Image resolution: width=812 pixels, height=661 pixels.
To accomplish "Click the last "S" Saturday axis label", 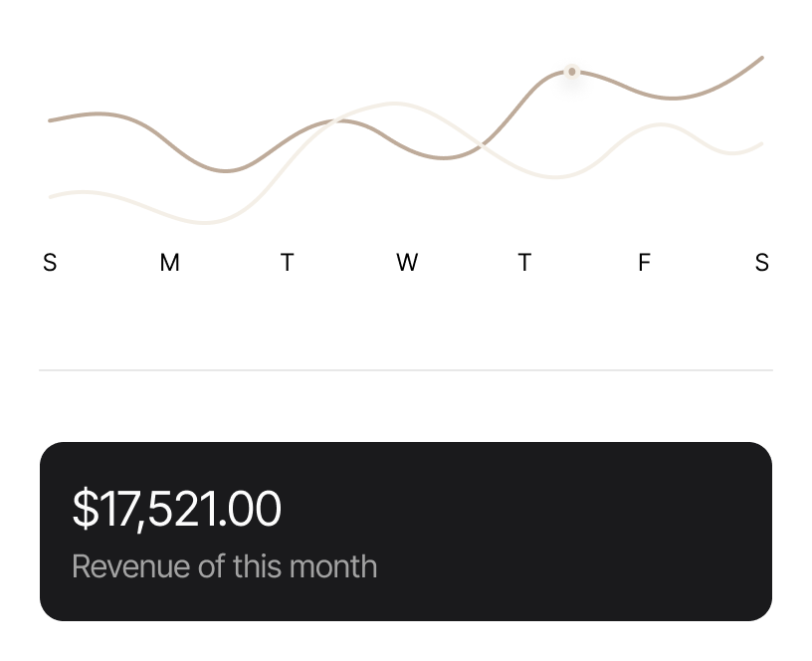I will (x=762, y=263).
